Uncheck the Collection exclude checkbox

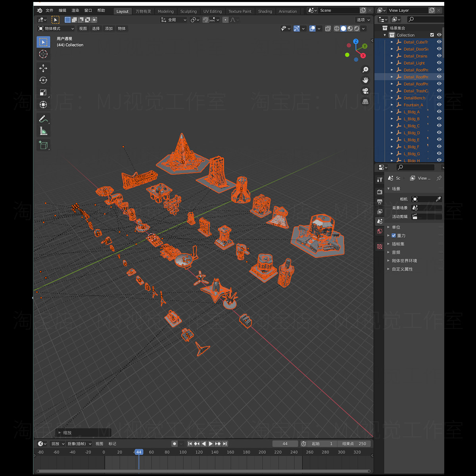click(x=432, y=35)
